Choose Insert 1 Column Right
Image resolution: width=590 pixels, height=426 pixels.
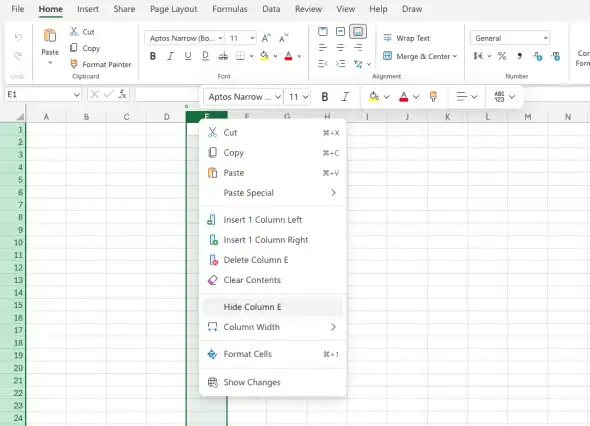272,240
